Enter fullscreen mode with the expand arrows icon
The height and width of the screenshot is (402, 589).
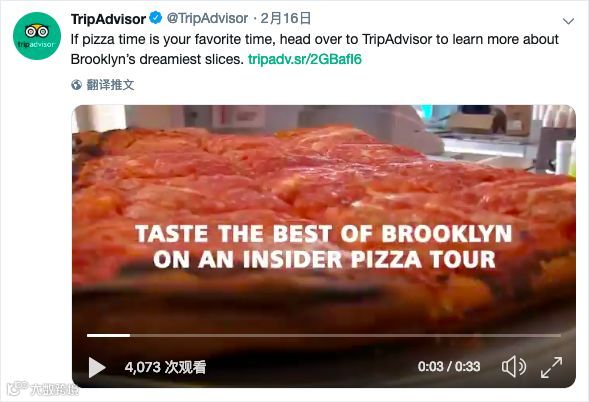(551, 367)
